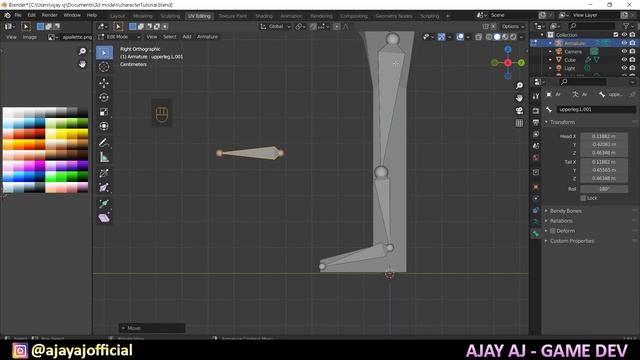Select the Bone Size tool
The image size is (640, 360).
[x=104, y=187]
